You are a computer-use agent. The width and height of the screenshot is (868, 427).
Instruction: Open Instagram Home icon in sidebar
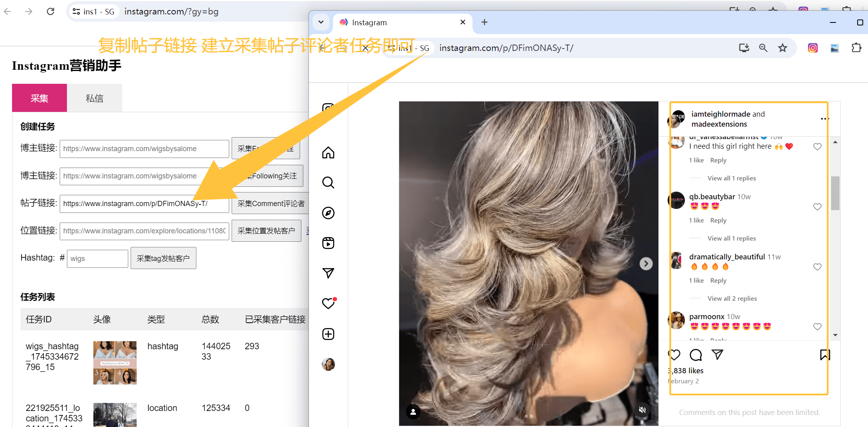pos(328,153)
